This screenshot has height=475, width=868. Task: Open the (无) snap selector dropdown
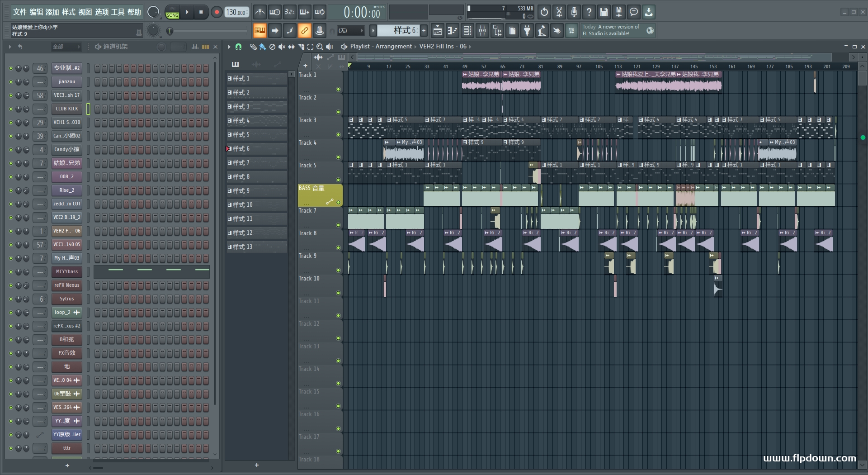coord(351,31)
